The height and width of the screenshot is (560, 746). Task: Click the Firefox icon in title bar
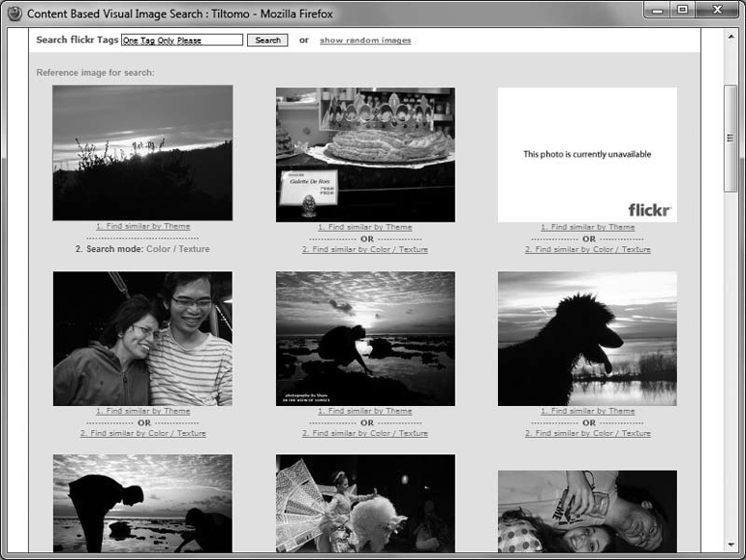(x=15, y=13)
